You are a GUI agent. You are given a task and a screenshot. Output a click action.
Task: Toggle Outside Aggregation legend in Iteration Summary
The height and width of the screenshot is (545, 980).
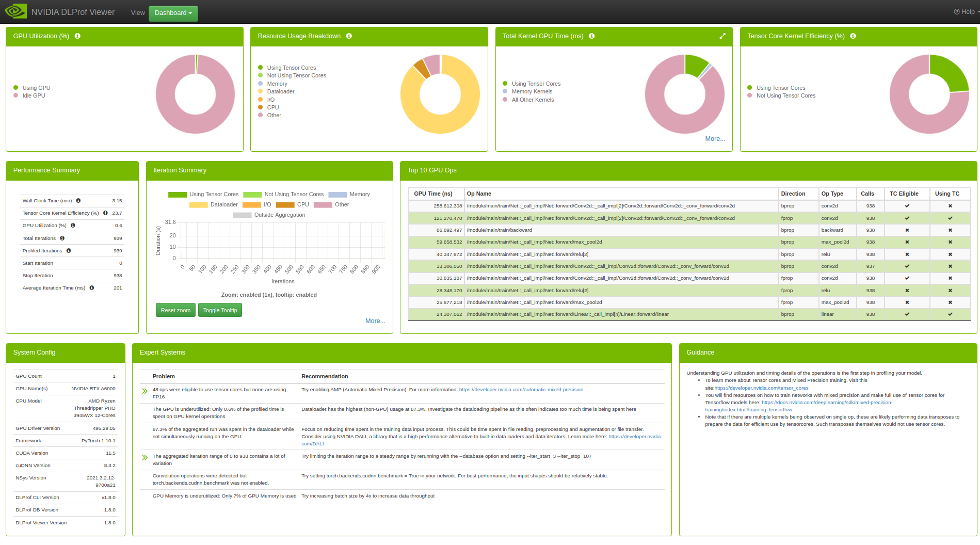269,215
